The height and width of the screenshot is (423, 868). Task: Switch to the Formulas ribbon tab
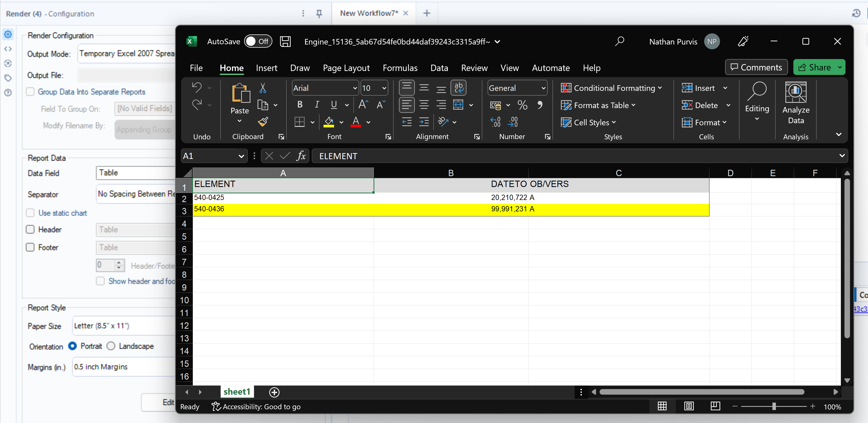pyautogui.click(x=400, y=68)
